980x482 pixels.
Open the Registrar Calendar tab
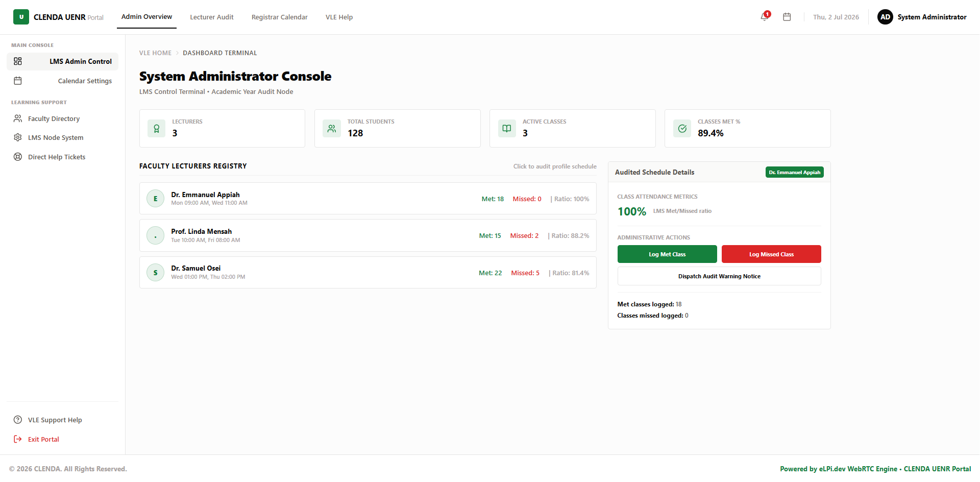[x=280, y=17]
